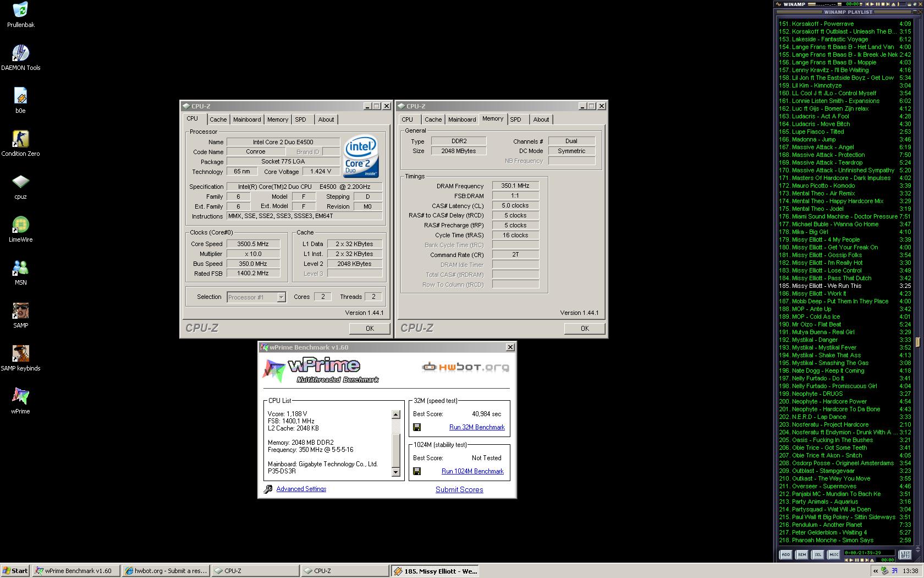924x578 pixels.
Task: Open the Prullenbak recycle bin desktop icon
Action: [x=20, y=10]
